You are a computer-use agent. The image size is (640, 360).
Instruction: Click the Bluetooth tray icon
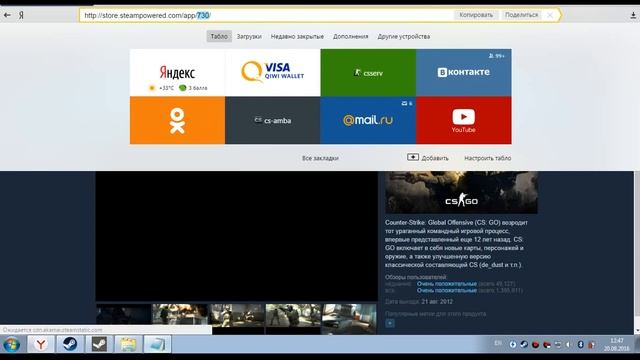tap(580, 345)
